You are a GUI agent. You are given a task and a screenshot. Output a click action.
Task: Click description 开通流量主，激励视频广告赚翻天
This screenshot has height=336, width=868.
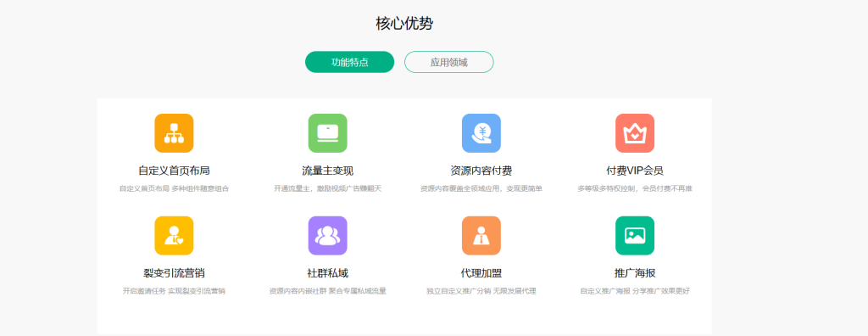point(328,188)
